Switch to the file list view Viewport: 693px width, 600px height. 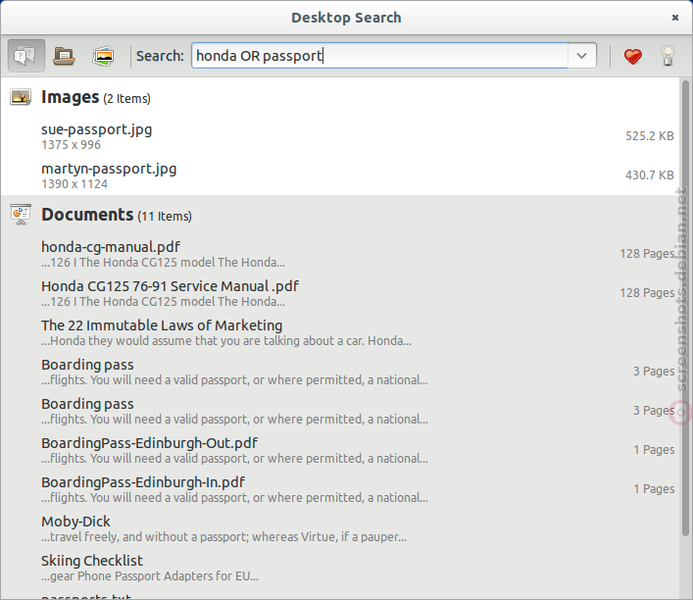64,56
